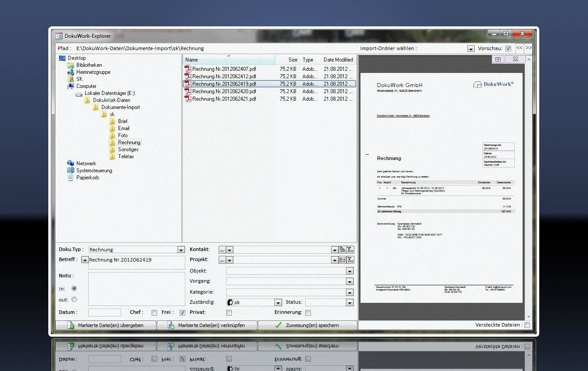This screenshot has width=588, height=371.
Task: Click the PDF icon of Rechnung Nr.2012062421.pdf
Action: click(188, 98)
